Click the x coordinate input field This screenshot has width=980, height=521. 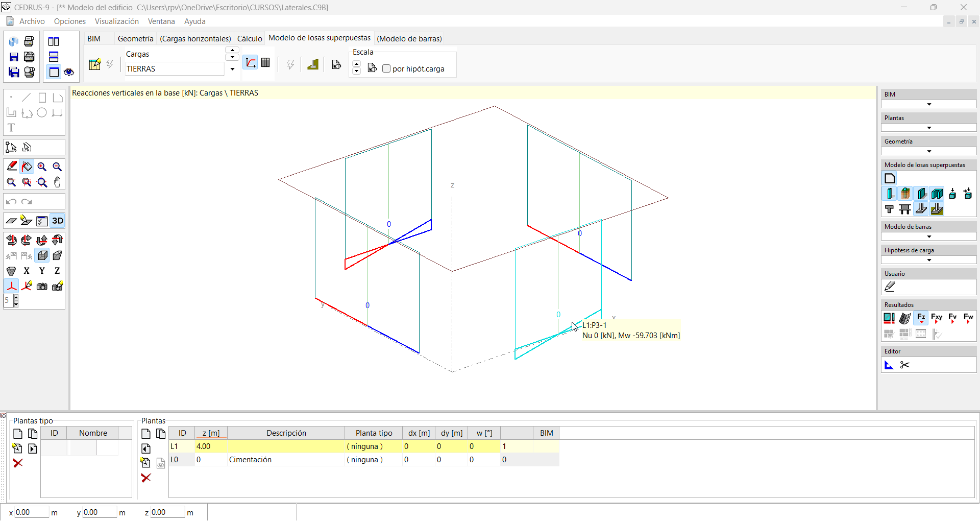(x=32, y=512)
